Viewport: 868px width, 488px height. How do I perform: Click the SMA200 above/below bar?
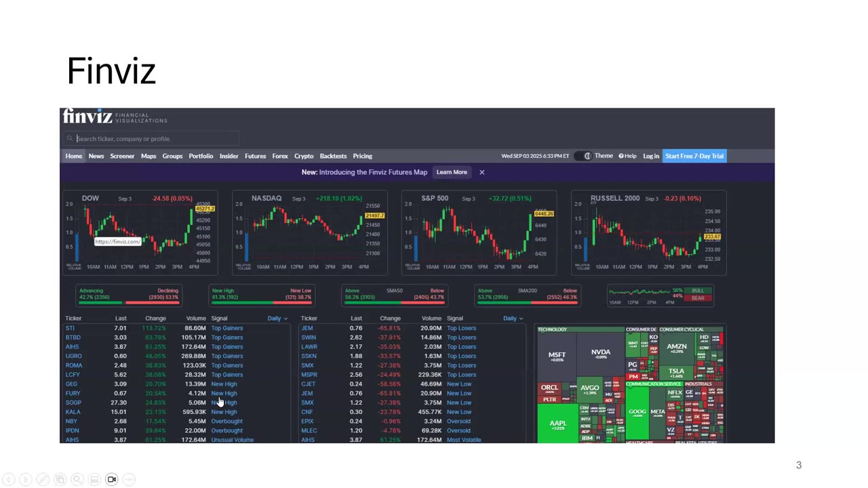tap(528, 302)
